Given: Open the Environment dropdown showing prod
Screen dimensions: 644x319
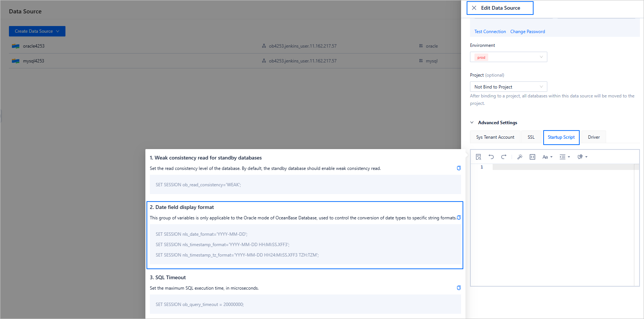Looking at the screenshot, I should [x=508, y=57].
